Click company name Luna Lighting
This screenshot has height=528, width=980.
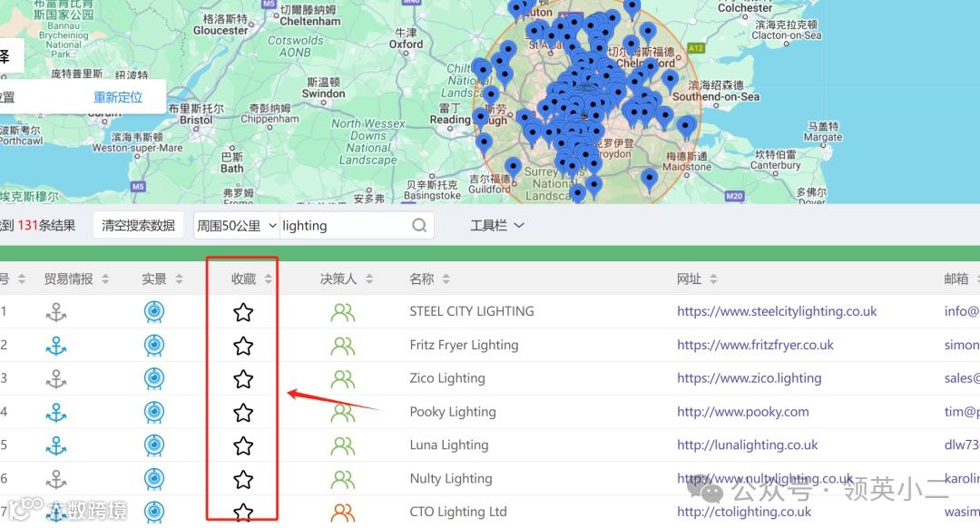click(x=449, y=445)
